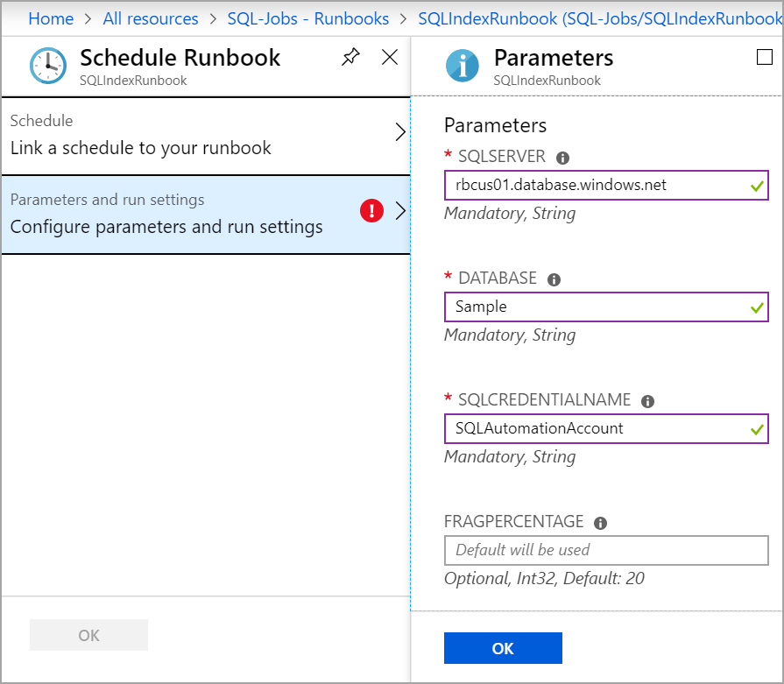784x684 pixels.
Task: Close the Schedule Runbook blade
Action: [x=390, y=58]
